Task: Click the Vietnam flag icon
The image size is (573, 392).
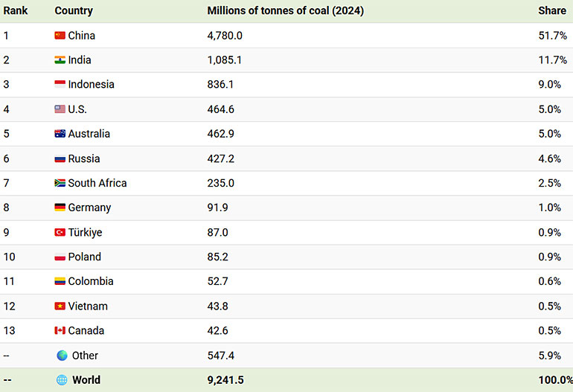Action: coord(60,306)
